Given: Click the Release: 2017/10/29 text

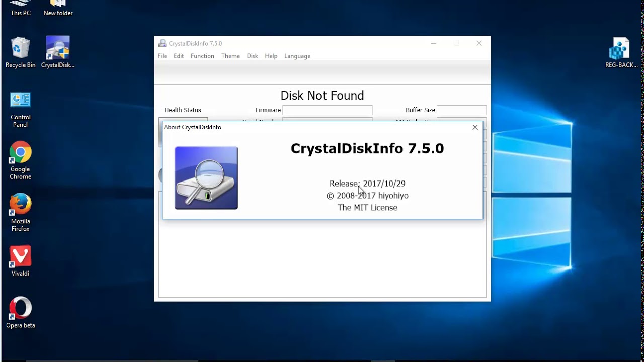Looking at the screenshot, I should tap(367, 184).
